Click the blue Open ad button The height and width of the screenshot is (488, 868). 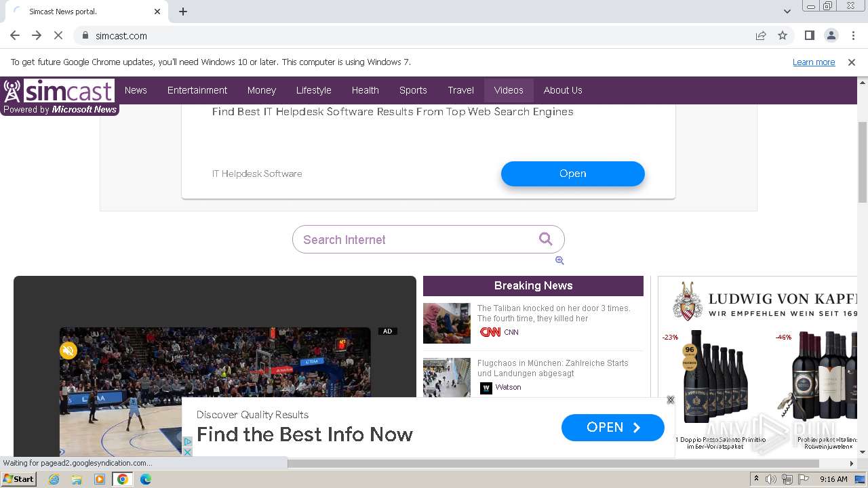point(573,174)
